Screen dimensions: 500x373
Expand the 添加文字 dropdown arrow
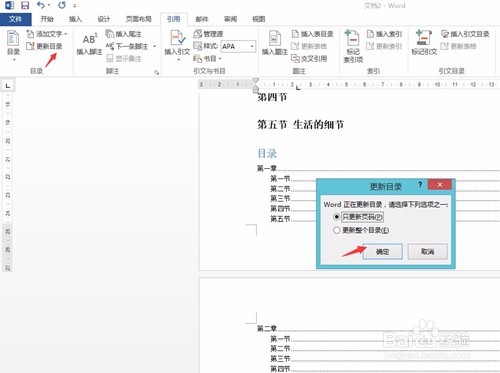66,34
